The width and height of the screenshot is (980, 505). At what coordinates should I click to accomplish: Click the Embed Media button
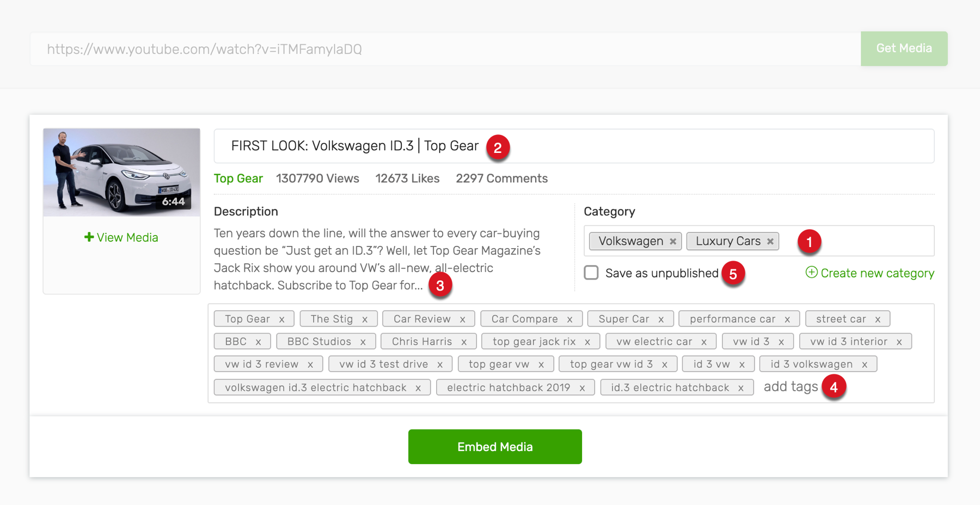click(495, 447)
